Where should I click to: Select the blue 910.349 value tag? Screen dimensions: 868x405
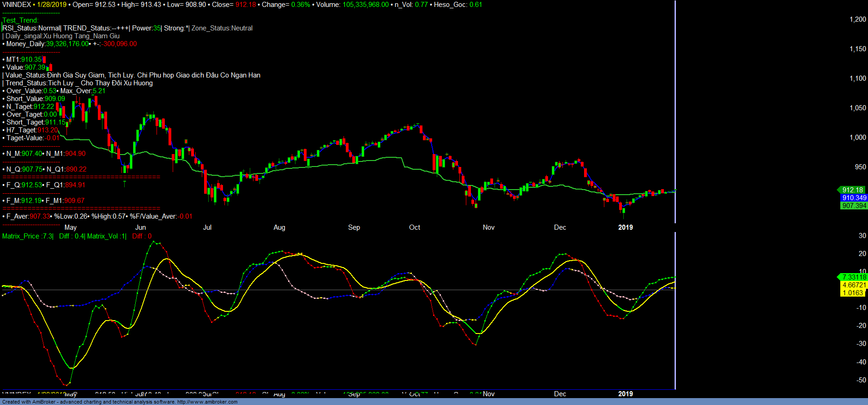click(854, 198)
